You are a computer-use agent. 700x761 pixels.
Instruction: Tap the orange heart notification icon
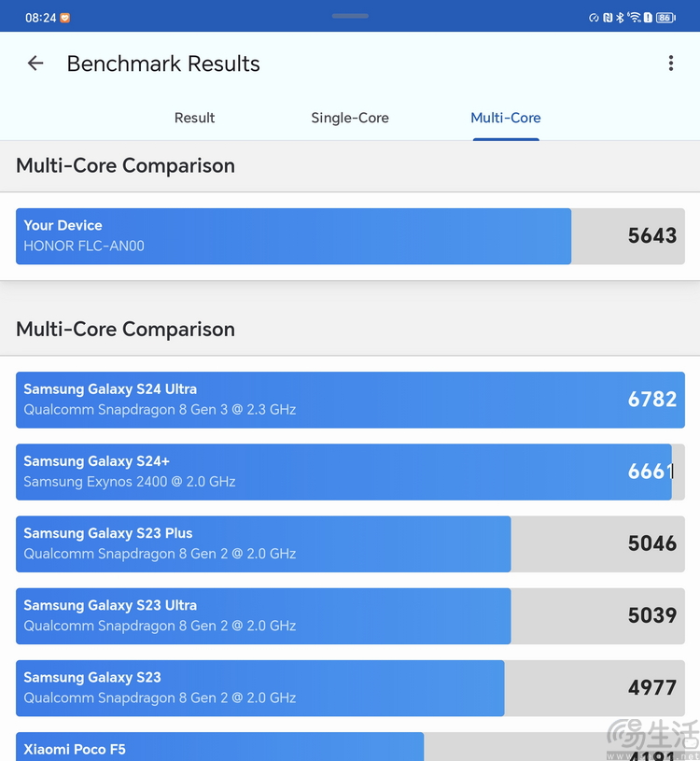point(64,18)
